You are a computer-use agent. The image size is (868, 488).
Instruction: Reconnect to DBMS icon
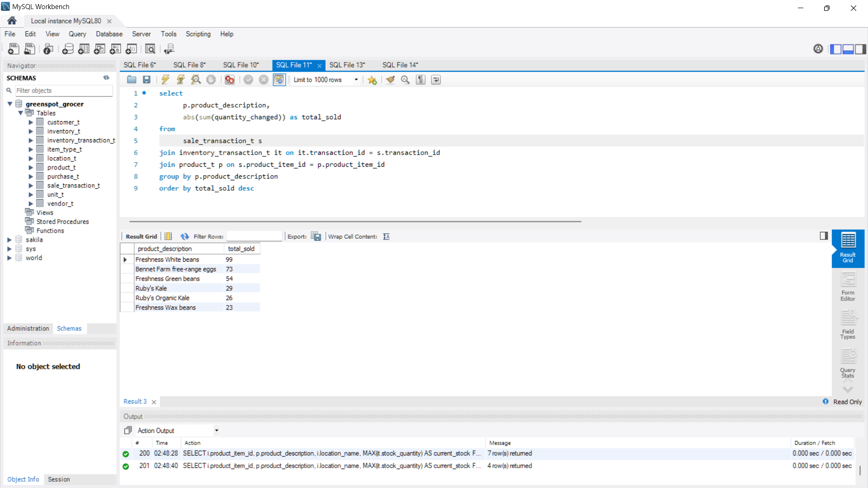click(x=169, y=49)
